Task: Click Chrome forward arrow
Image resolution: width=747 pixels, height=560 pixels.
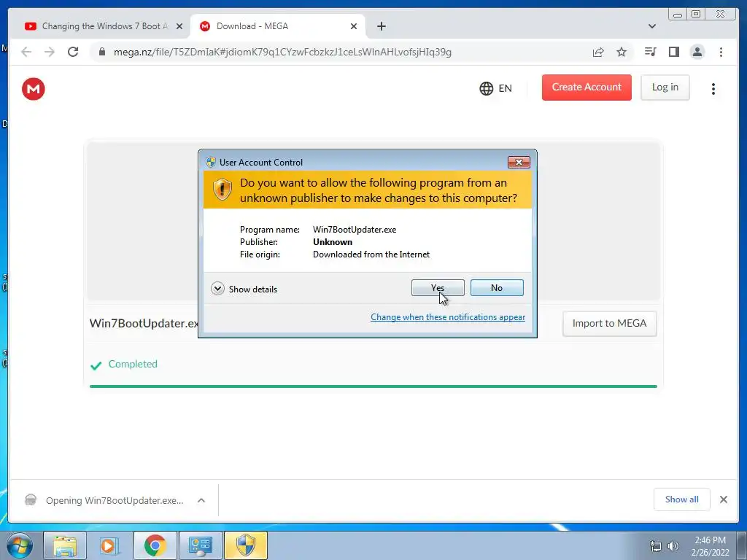Action: click(50, 52)
